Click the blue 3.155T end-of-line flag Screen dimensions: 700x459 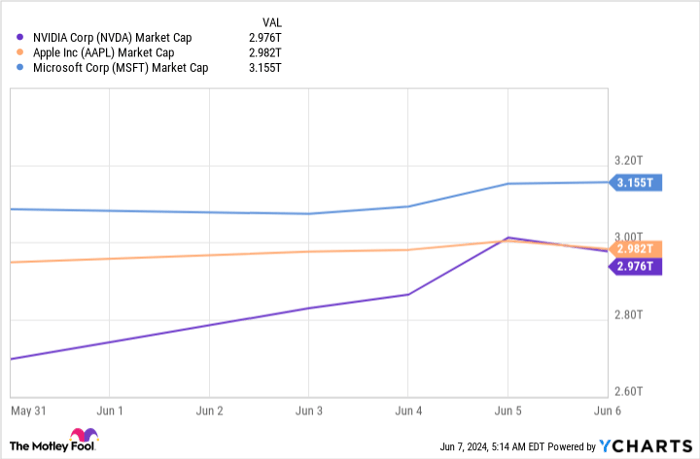[x=635, y=183]
